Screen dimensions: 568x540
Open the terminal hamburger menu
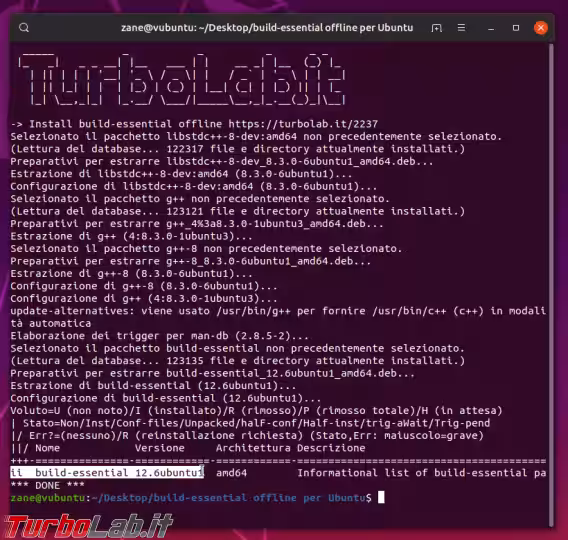tap(461, 28)
